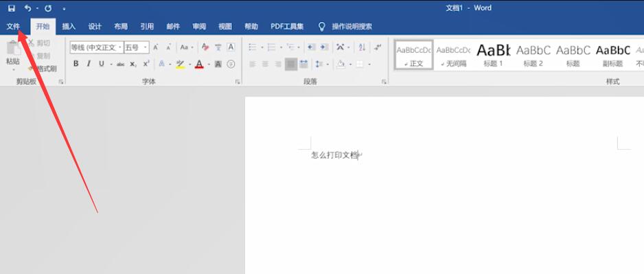Open the undo history dropdown arrow

[x=37, y=8]
